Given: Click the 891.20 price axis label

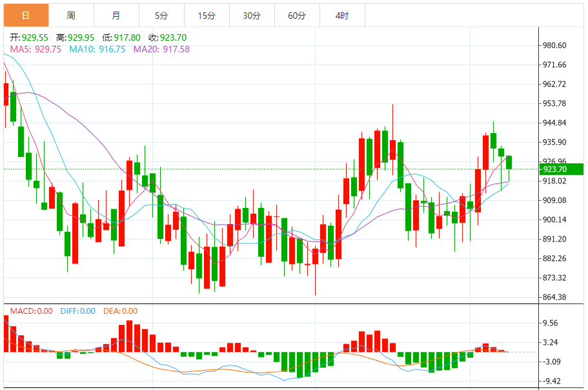Looking at the screenshot, I should (554, 239).
